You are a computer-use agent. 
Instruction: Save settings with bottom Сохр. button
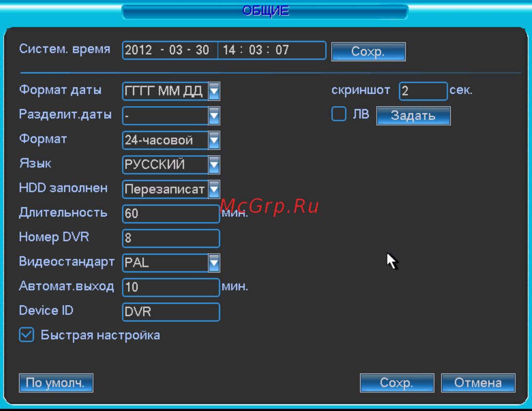(397, 383)
